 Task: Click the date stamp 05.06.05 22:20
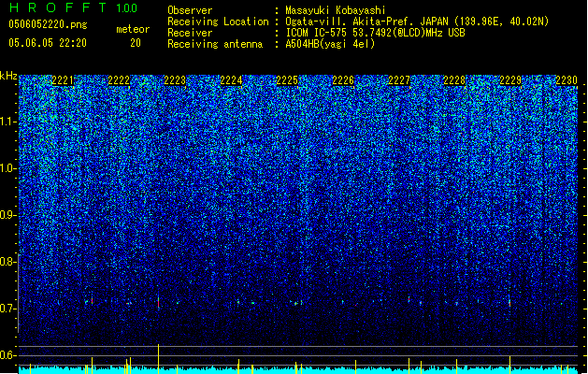[x=48, y=43]
